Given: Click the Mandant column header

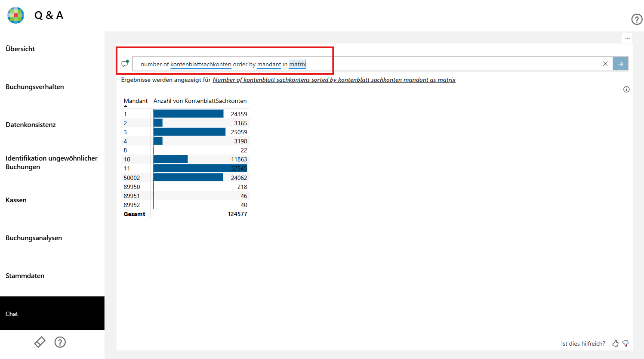Looking at the screenshot, I should click(x=136, y=101).
